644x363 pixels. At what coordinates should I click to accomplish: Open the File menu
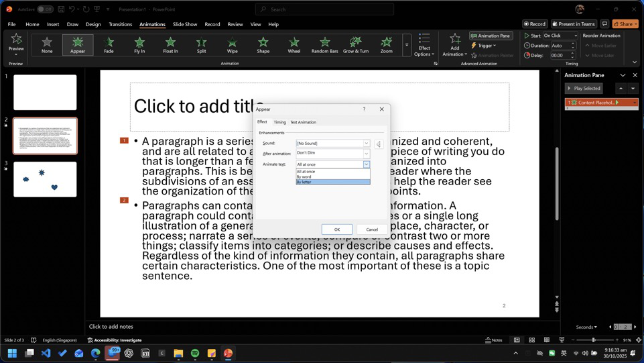pyautogui.click(x=11, y=24)
